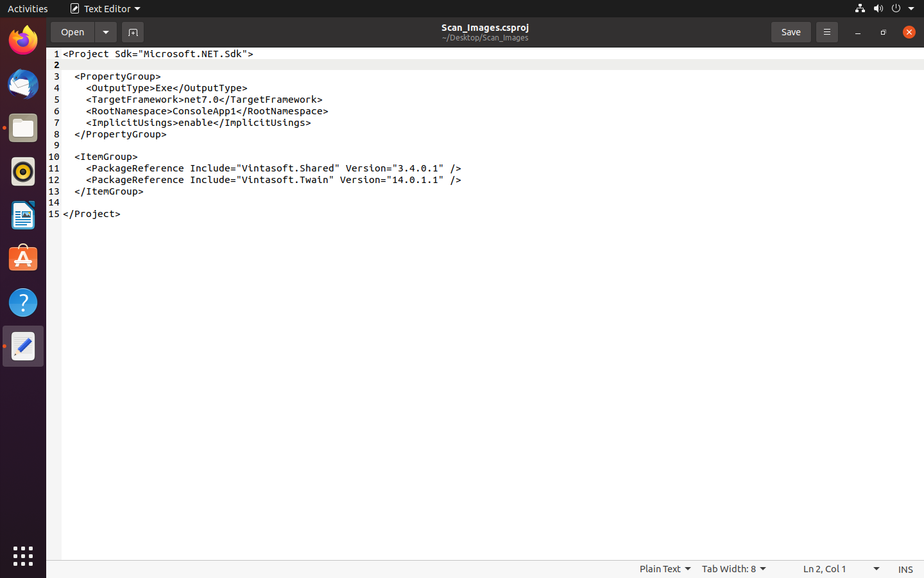The height and width of the screenshot is (578, 924).
Task: Open the Files manager in dock
Action: click(23, 128)
